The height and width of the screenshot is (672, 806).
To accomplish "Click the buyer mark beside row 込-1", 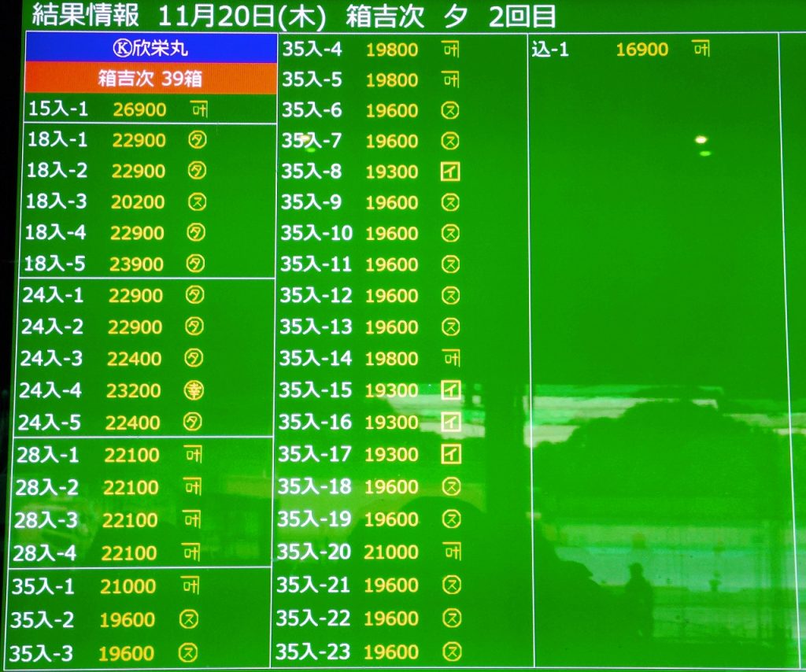I will click(701, 50).
